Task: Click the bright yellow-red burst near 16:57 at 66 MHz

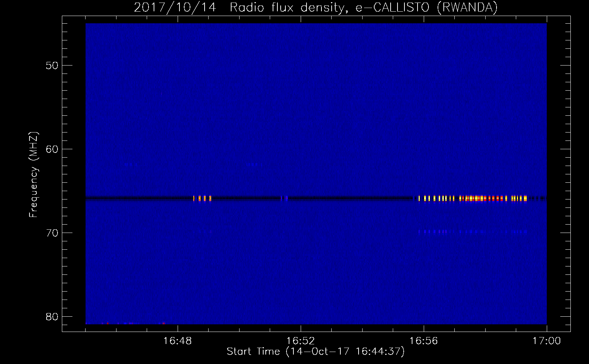Action: coord(473,198)
